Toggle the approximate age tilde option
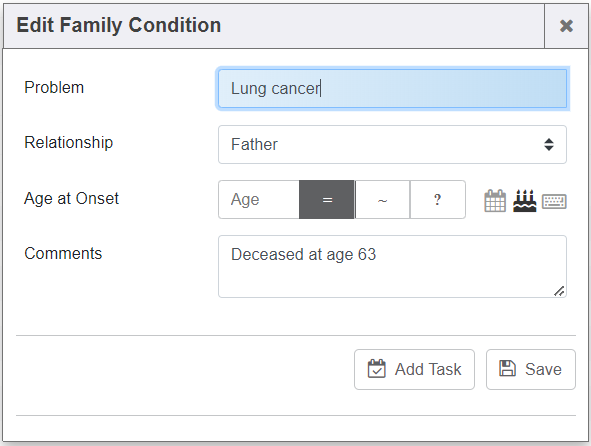 pos(383,199)
